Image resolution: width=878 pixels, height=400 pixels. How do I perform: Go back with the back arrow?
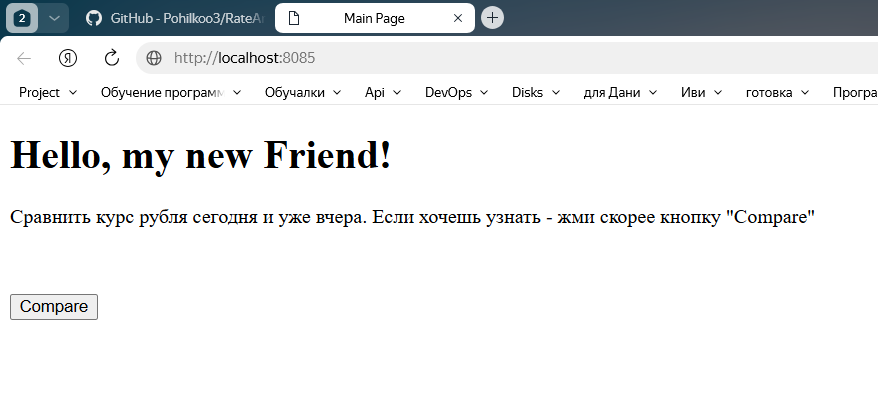[x=24, y=58]
